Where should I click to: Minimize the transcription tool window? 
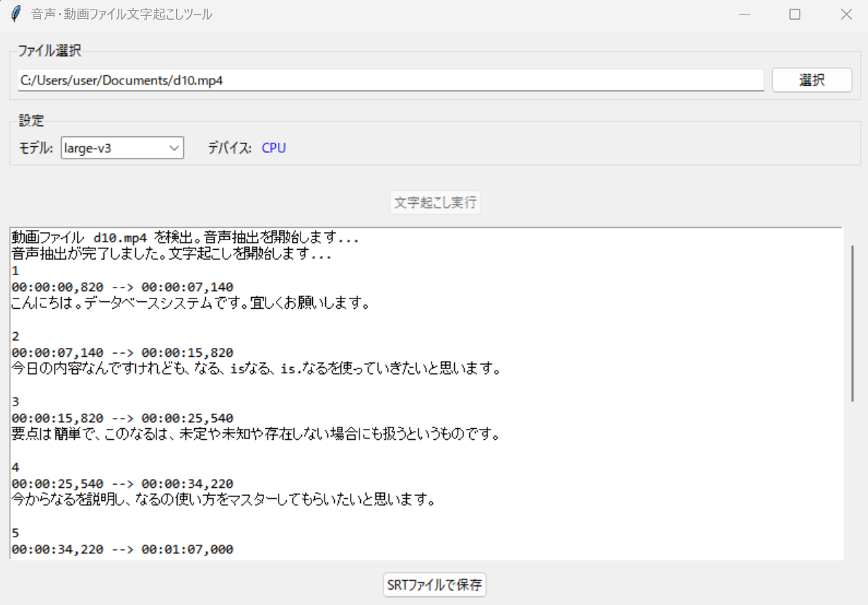tap(744, 15)
